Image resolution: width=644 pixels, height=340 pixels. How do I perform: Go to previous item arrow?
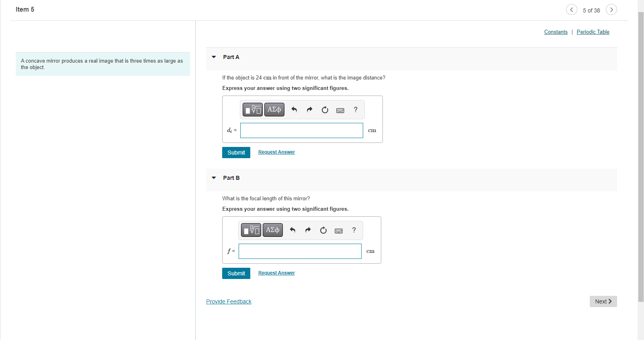572,10
